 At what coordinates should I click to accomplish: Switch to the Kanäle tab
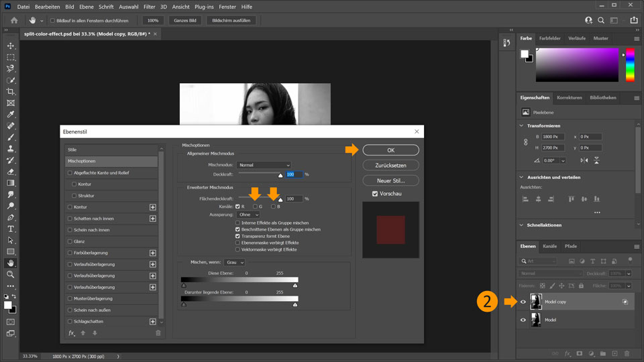coord(549,246)
